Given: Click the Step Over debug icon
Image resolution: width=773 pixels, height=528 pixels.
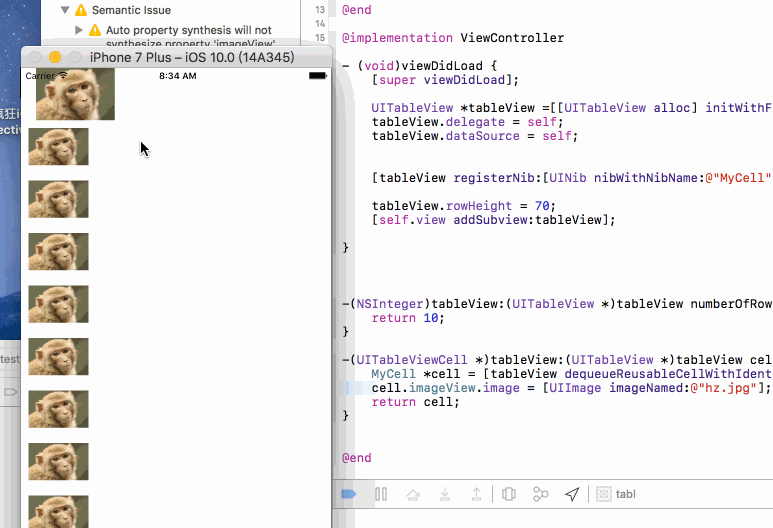Looking at the screenshot, I should (413, 494).
